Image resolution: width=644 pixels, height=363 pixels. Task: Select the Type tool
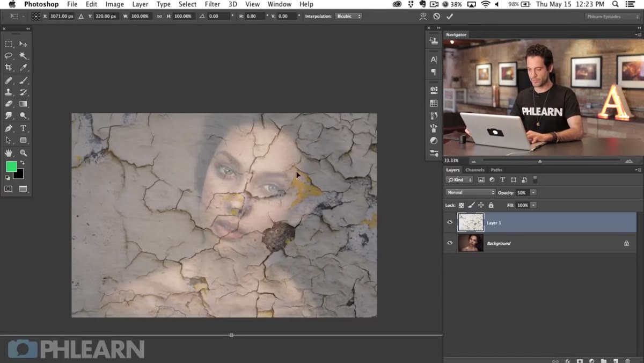pyautogui.click(x=23, y=129)
